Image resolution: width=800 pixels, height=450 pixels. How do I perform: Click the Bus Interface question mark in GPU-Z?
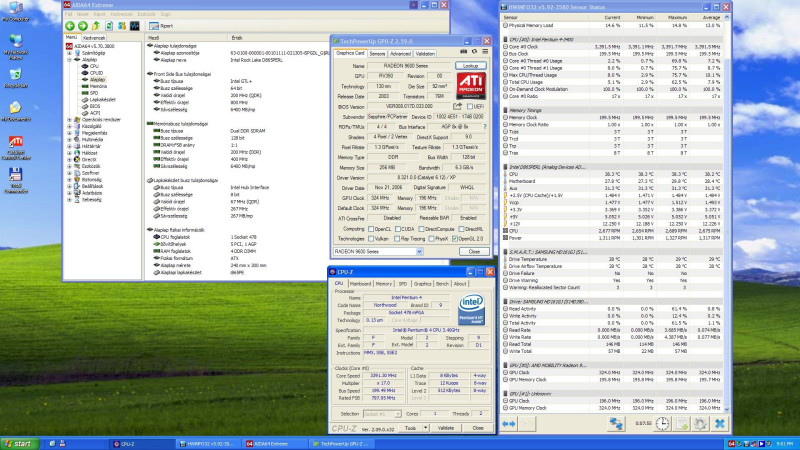point(484,127)
